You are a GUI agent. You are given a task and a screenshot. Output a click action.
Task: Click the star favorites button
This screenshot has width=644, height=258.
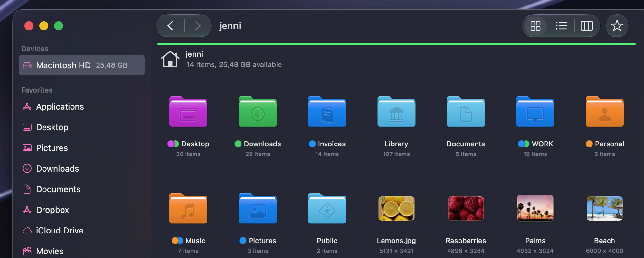click(617, 26)
